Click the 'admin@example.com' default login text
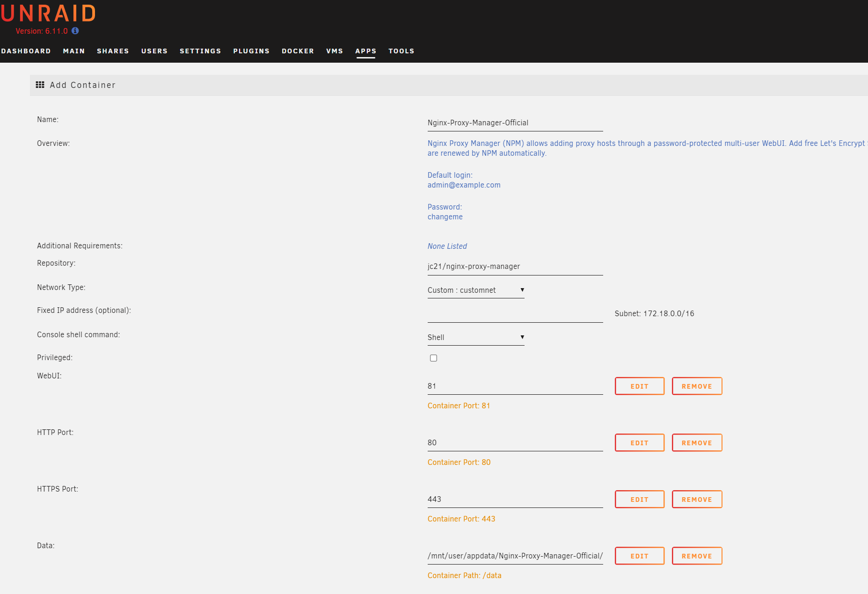This screenshot has height=594, width=868. 464,185
